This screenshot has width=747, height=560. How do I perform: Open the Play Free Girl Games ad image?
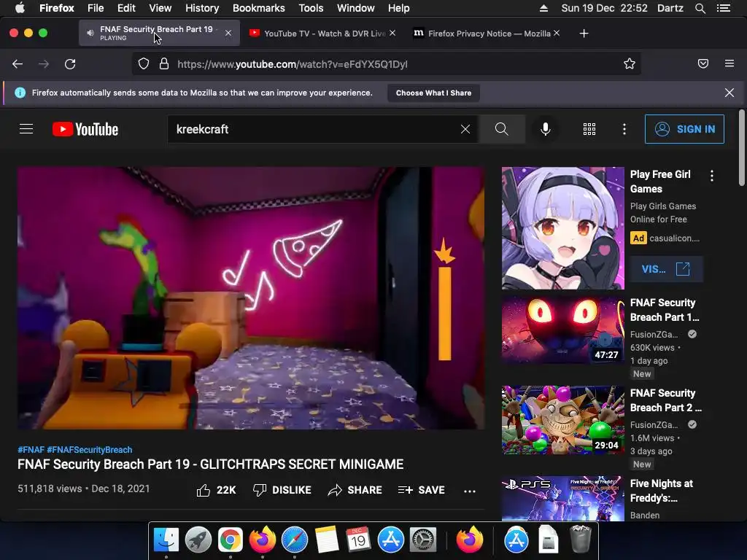(x=562, y=228)
